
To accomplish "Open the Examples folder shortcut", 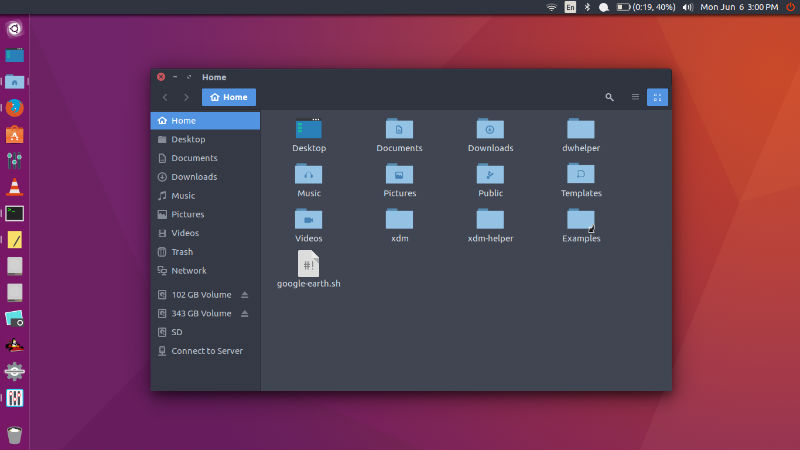I will pos(581,219).
